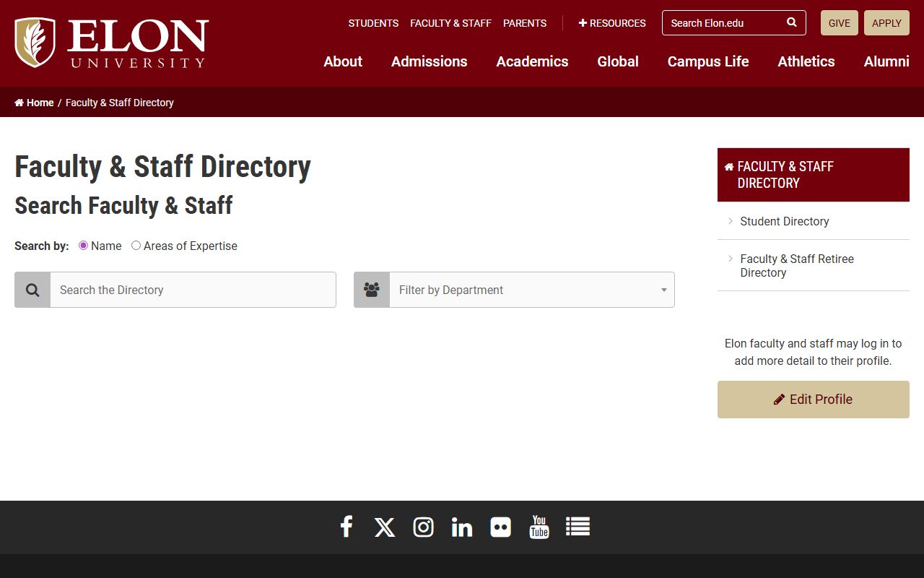Viewport: 924px width, 578px height.
Task: Open the Campus Life menu
Action: 708,61
